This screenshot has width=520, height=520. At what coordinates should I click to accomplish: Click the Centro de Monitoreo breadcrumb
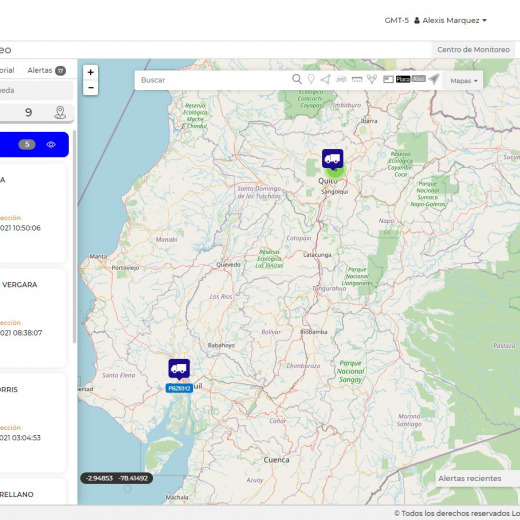pos(473,50)
